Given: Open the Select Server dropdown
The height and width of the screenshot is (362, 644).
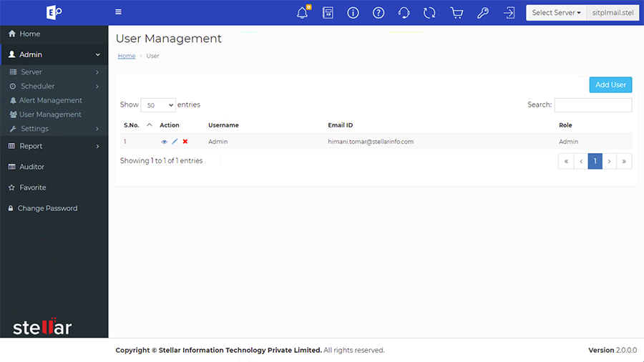Looking at the screenshot, I should 556,13.
